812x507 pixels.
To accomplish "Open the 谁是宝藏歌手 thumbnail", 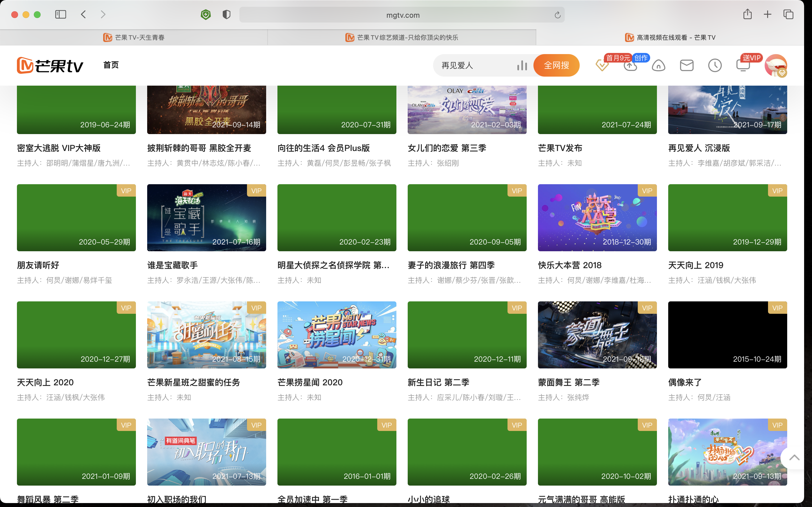I will [206, 218].
